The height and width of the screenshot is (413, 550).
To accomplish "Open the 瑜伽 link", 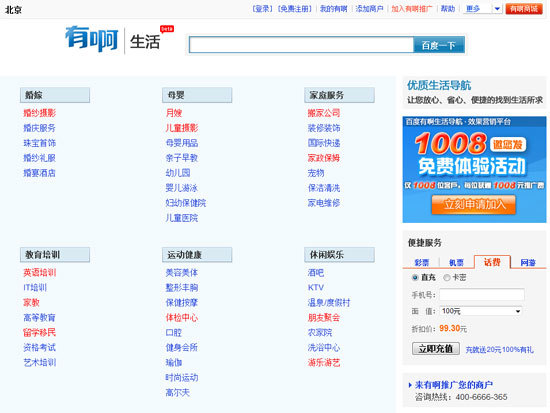I will pos(174,363).
